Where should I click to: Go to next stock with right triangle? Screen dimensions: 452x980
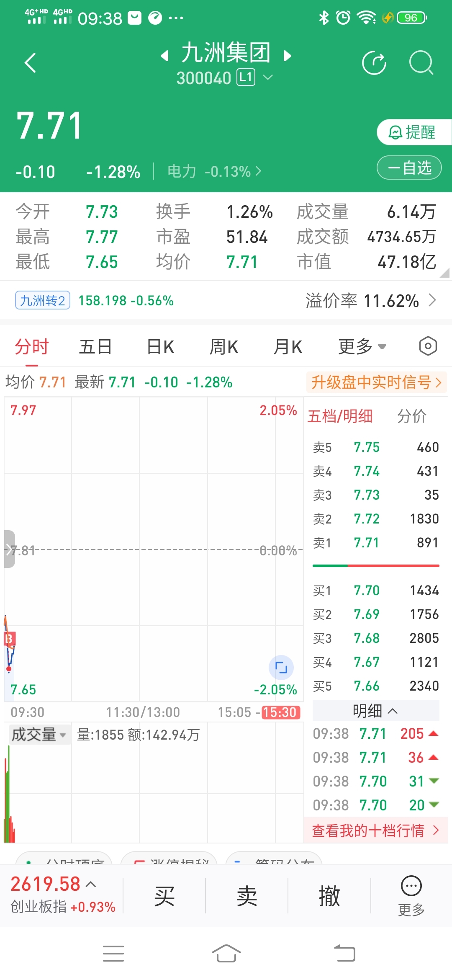(287, 56)
